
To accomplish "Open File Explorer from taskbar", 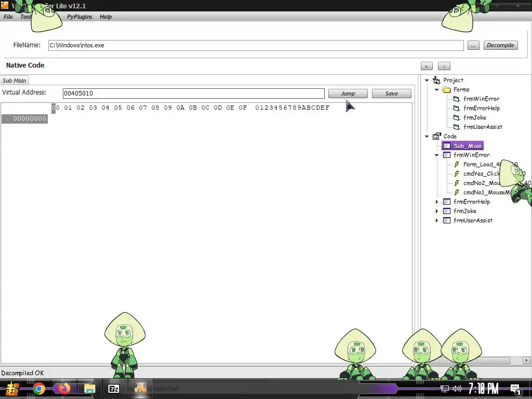I will coord(89,389).
